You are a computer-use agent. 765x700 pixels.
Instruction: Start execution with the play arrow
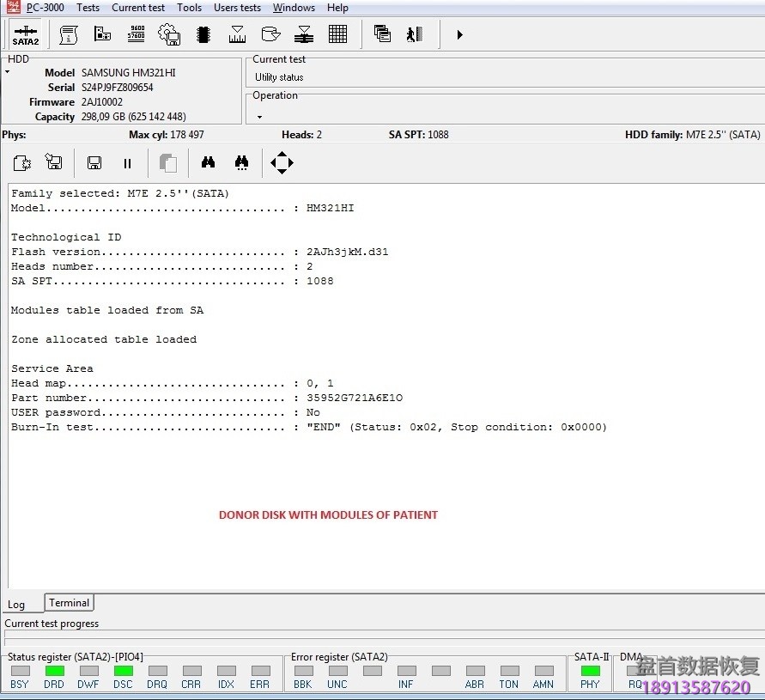(x=459, y=34)
